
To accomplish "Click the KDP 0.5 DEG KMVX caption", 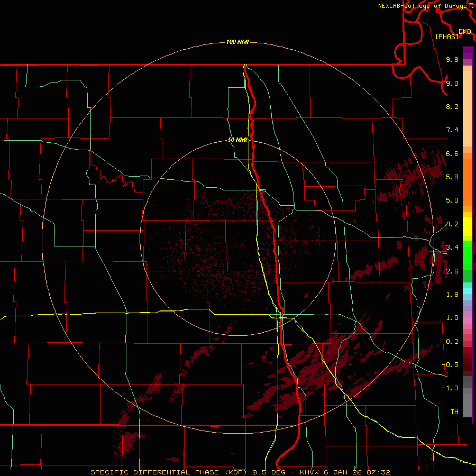I will click(x=240, y=472).
